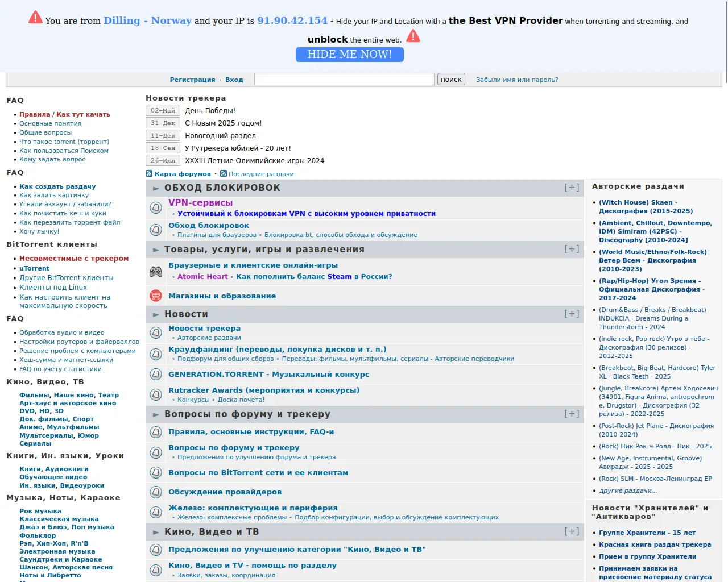Expand the ОБХОД БЛОКИРОВОК category with [+]
The image size is (728, 582).
pos(572,188)
